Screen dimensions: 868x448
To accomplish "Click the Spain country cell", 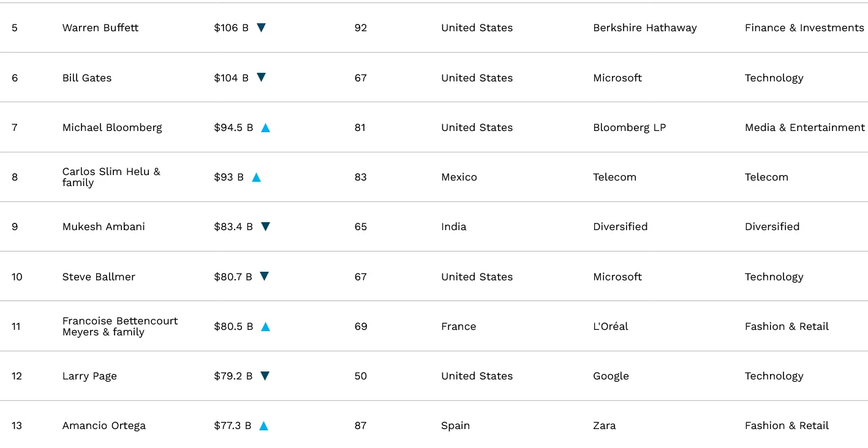I will point(455,425).
